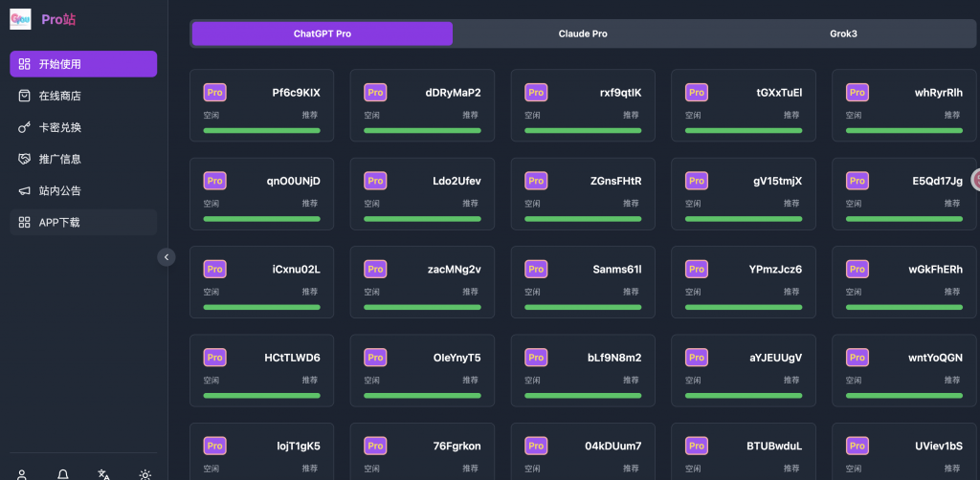Click the key icon beside 卡密兑换
Image resolution: width=980 pixels, height=480 pixels.
(24, 127)
